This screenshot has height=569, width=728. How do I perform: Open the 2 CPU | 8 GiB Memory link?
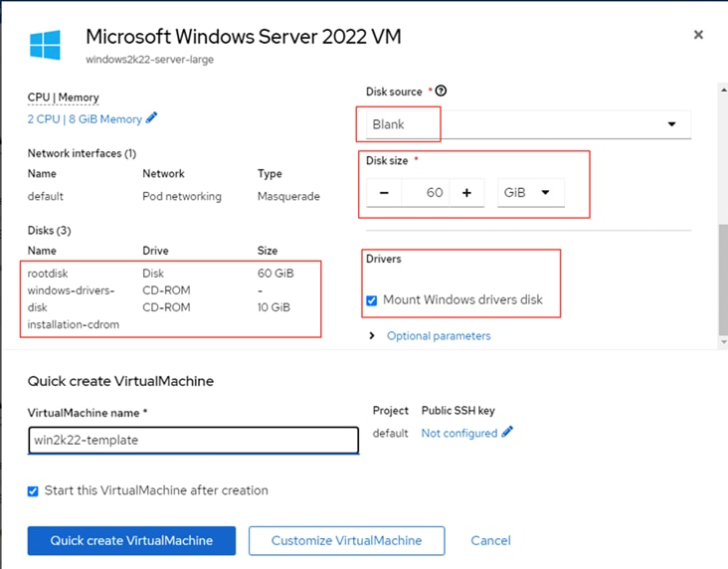pos(85,119)
